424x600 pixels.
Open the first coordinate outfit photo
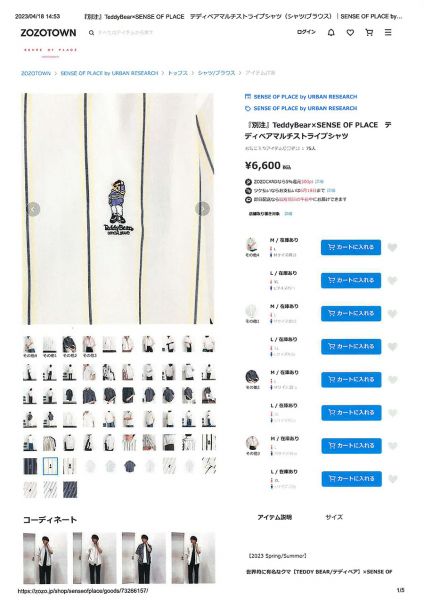[45, 558]
